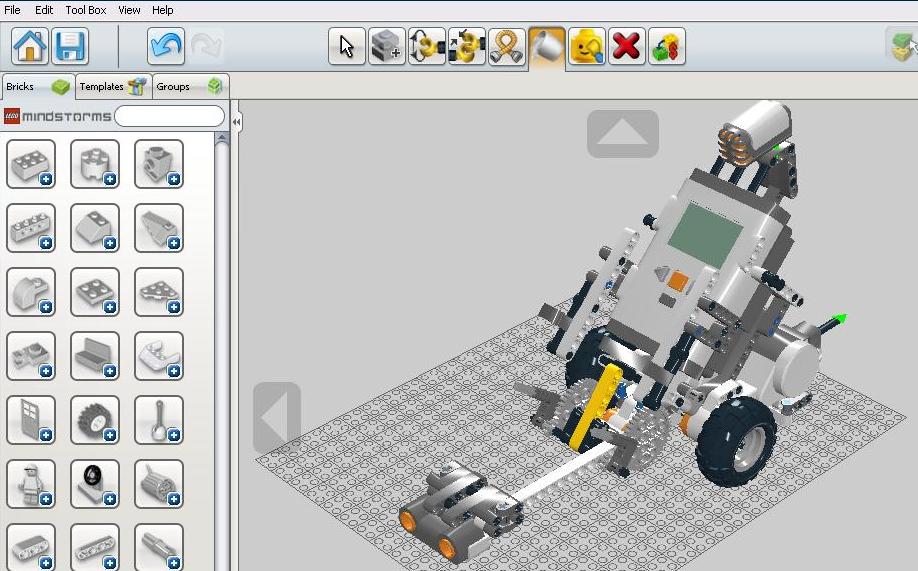918x571 pixels.
Task: Rotate camera view left arrow
Action: (x=277, y=418)
